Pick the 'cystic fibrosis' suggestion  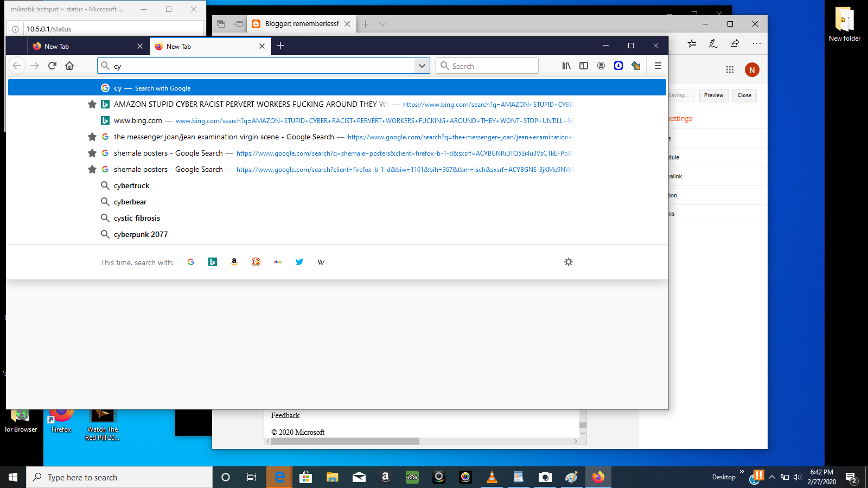[x=337, y=218]
